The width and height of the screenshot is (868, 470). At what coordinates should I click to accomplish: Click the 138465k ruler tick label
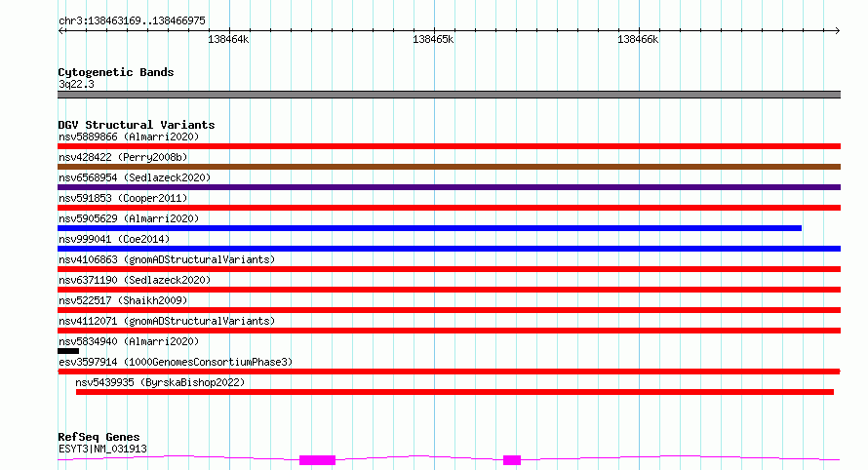433,39
